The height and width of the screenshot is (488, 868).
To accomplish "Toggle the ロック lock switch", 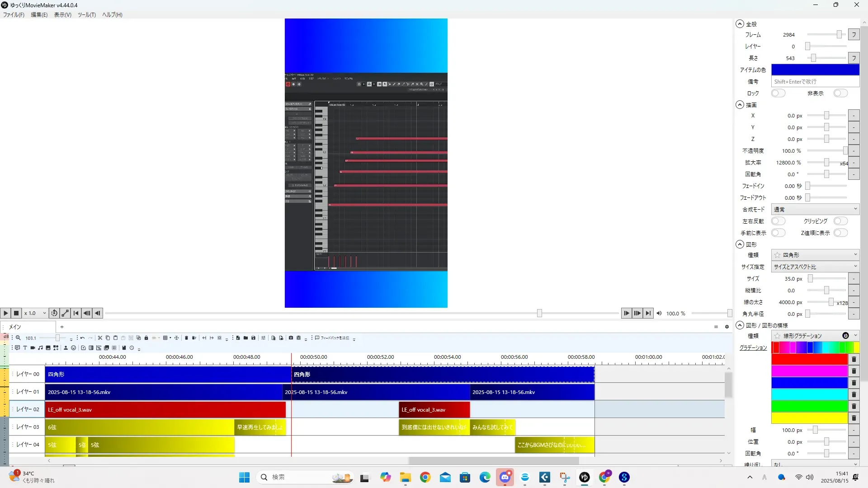I will [x=778, y=93].
